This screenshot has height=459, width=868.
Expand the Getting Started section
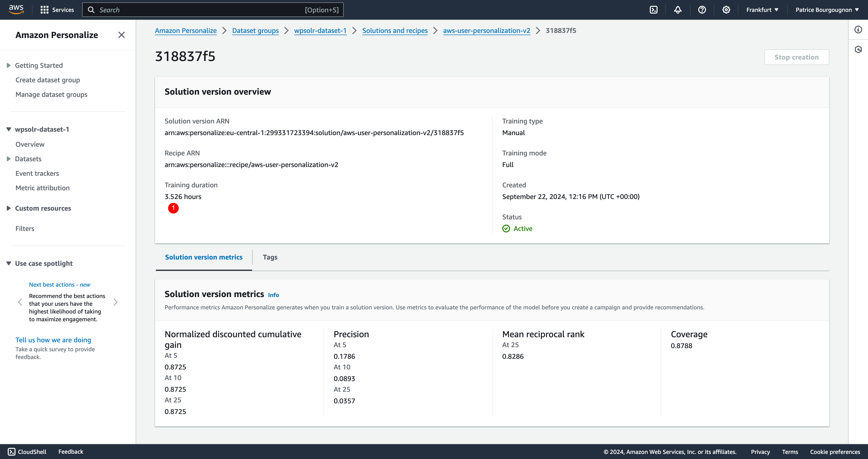[9, 65]
